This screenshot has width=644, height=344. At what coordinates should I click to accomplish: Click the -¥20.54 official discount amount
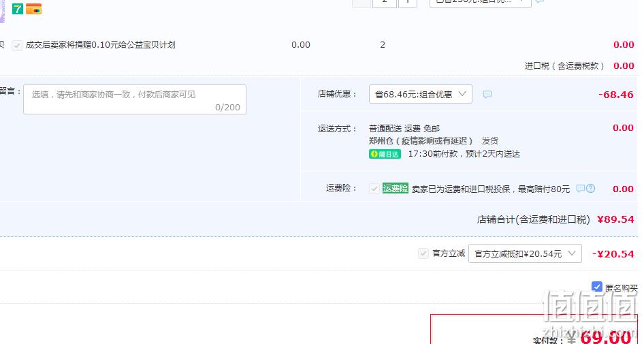click(x=613, y=254)
